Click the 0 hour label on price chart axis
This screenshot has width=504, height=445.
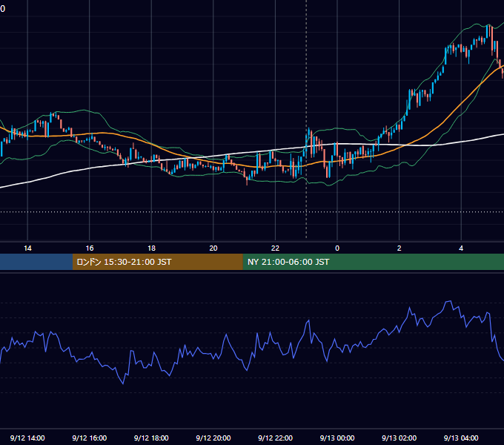(x=337, y=248)
